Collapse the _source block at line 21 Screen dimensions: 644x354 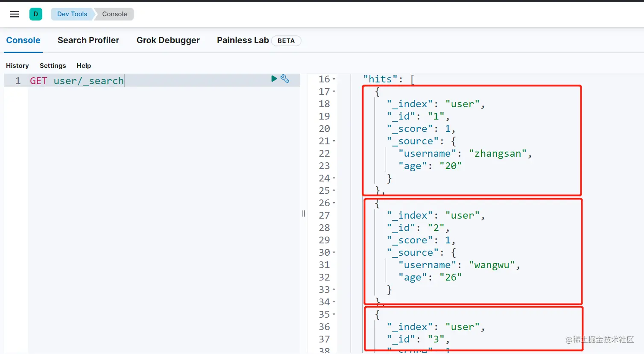tap(334, 141)
